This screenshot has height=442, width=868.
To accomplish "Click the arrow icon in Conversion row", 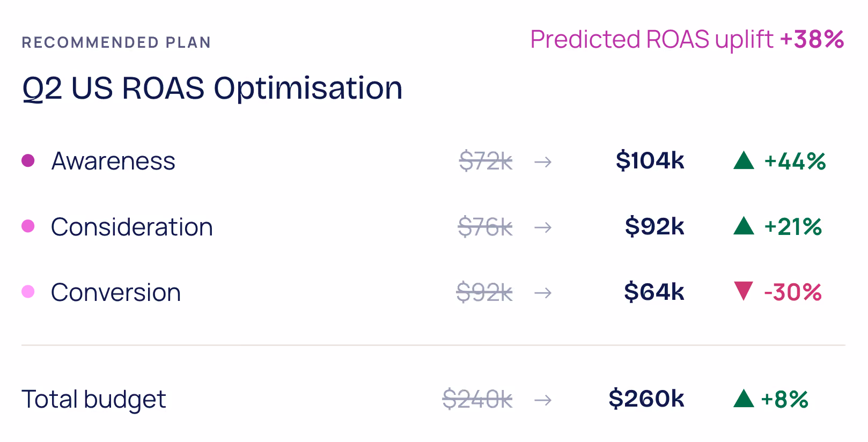I will click(x=543, y=293).
